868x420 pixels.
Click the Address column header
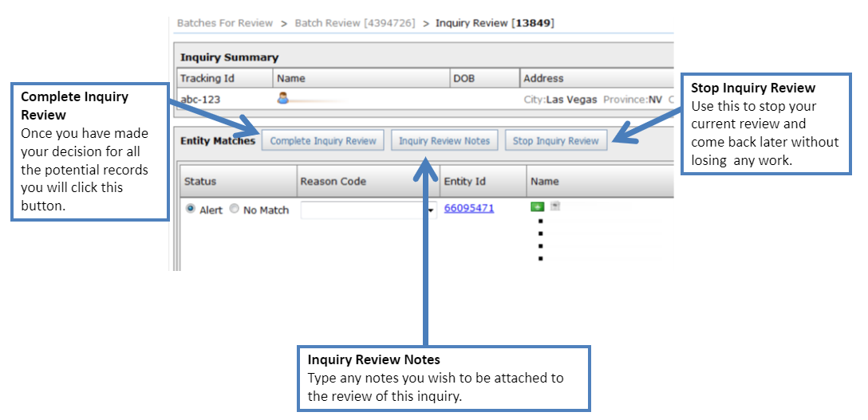click(x=596, y=78)
